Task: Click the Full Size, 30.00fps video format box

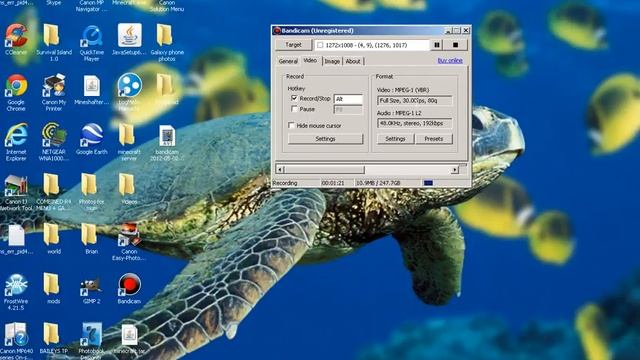Action: click(414, 100)
